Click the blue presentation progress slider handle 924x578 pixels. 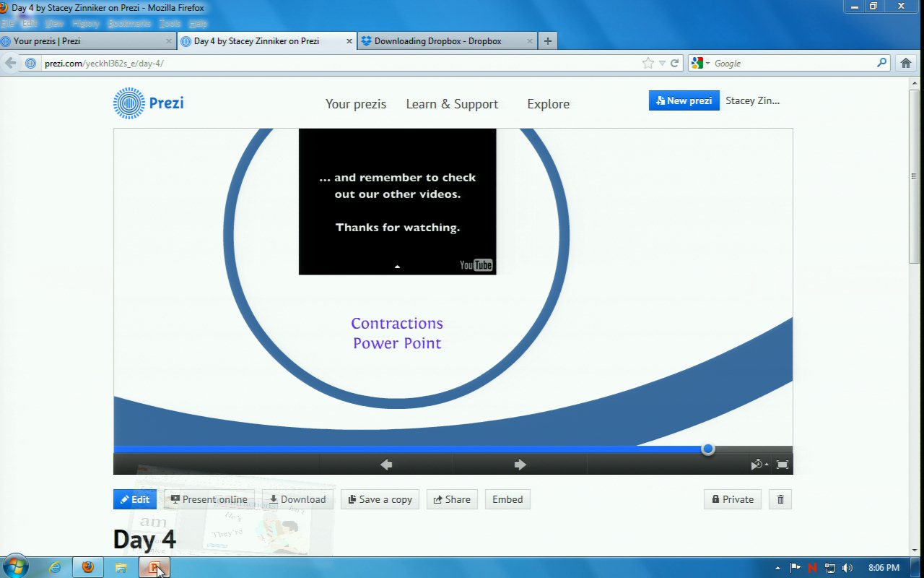coord(708,449)
